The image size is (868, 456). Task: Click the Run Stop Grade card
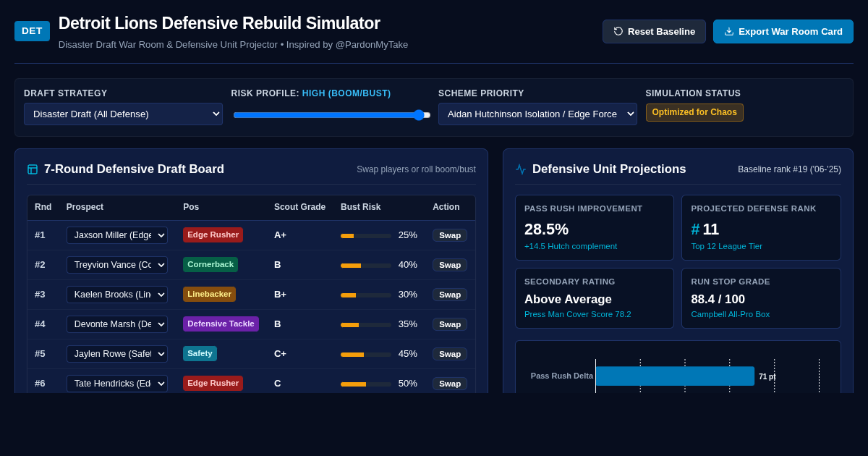[x=761, y=298]
